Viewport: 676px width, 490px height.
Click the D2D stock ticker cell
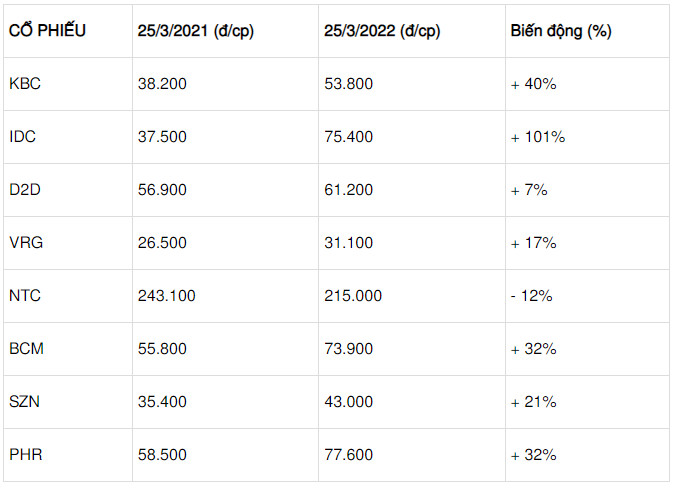coord(25,190)
